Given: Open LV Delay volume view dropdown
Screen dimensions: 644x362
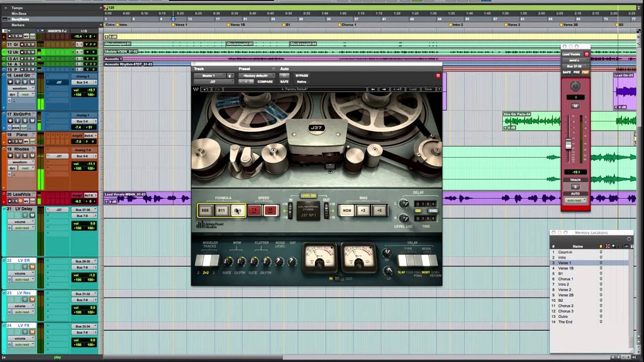Looking at the screenshot, I should [x=20, y=222].
